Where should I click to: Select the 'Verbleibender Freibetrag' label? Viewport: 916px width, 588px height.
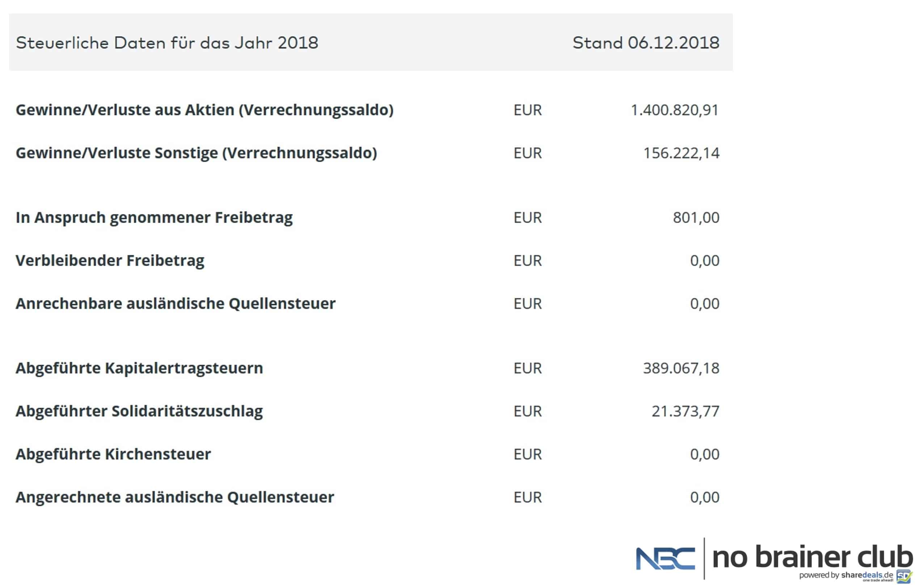pos(110,261)
